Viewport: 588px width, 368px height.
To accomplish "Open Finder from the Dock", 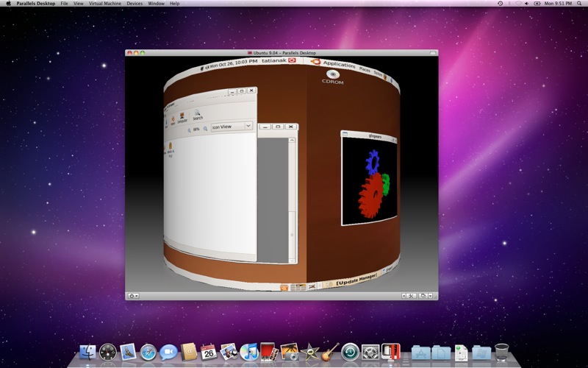I will (x=87, y=353).
